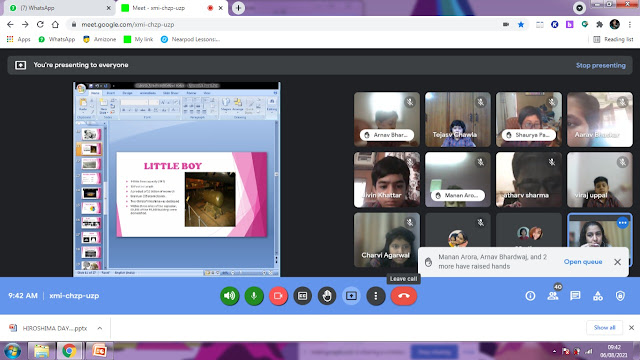
Task: Select Tejasv Chawla's video tile
Action: pos(458,119)
